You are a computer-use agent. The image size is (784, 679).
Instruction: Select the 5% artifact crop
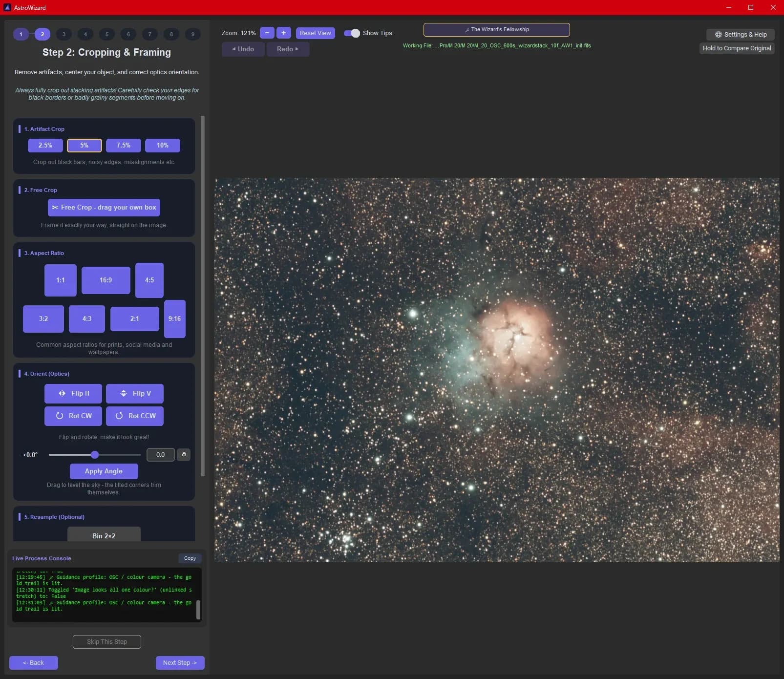pos(85,146)
